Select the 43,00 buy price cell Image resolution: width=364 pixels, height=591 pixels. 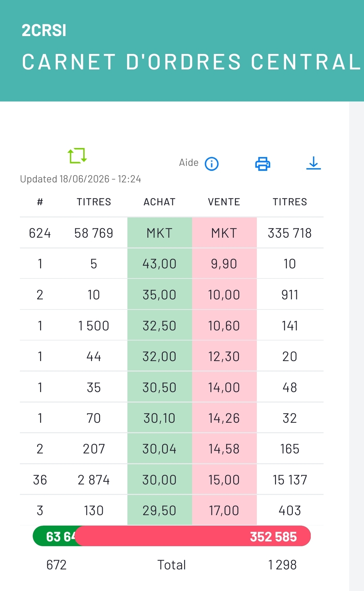click(160, 264)
